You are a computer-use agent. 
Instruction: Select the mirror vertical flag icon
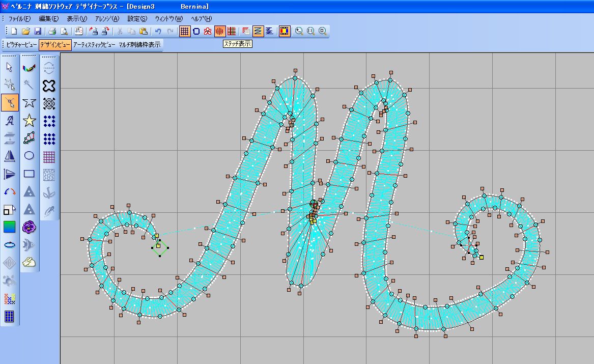click(10, 174)
